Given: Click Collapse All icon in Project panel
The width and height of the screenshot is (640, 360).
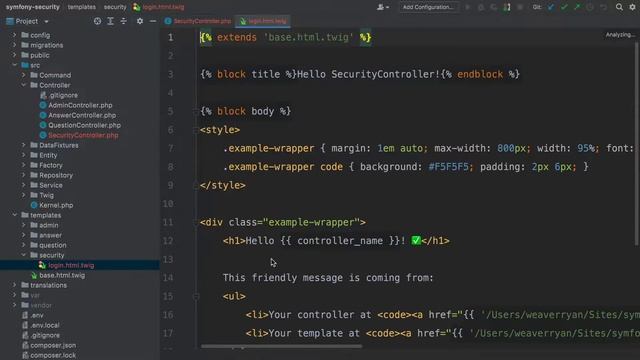Looking at the screenshot, I should point(124,21).
